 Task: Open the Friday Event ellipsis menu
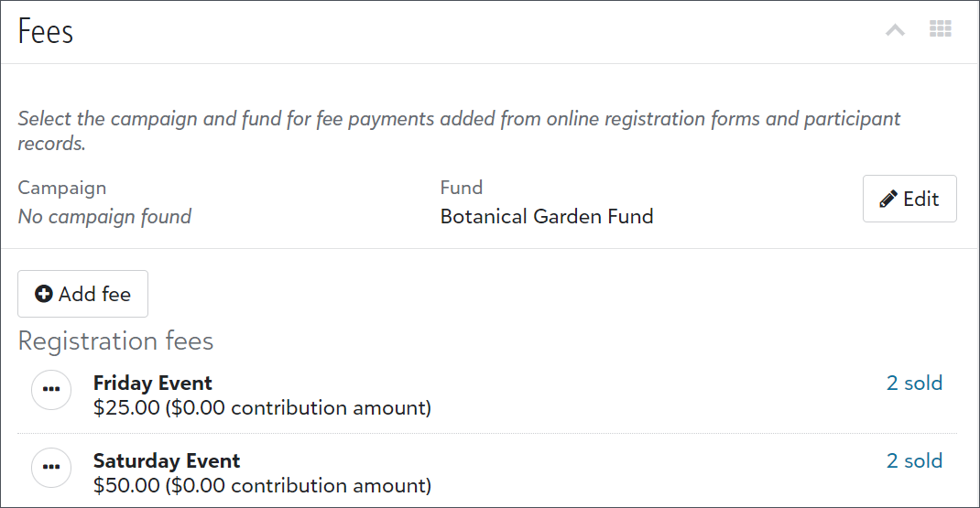point(51,390)
